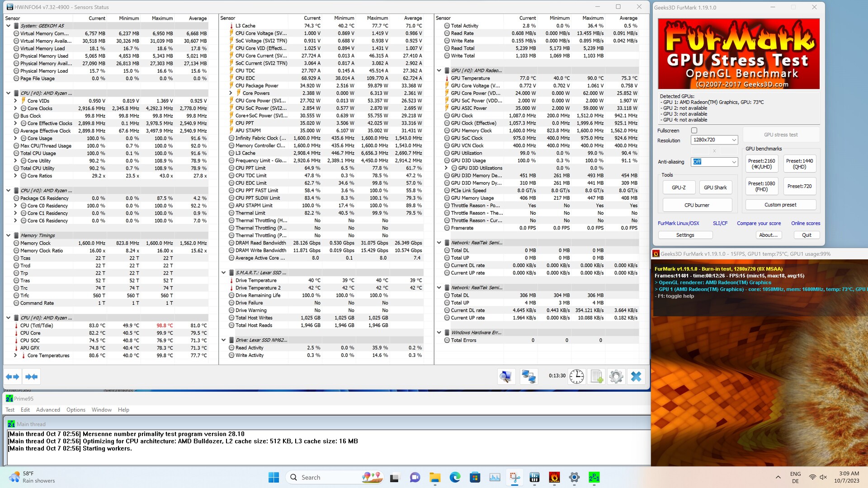Open the Resolution dropdown showing 1280x720
Screen dimensions: 868x488
(x=714, y=140)
